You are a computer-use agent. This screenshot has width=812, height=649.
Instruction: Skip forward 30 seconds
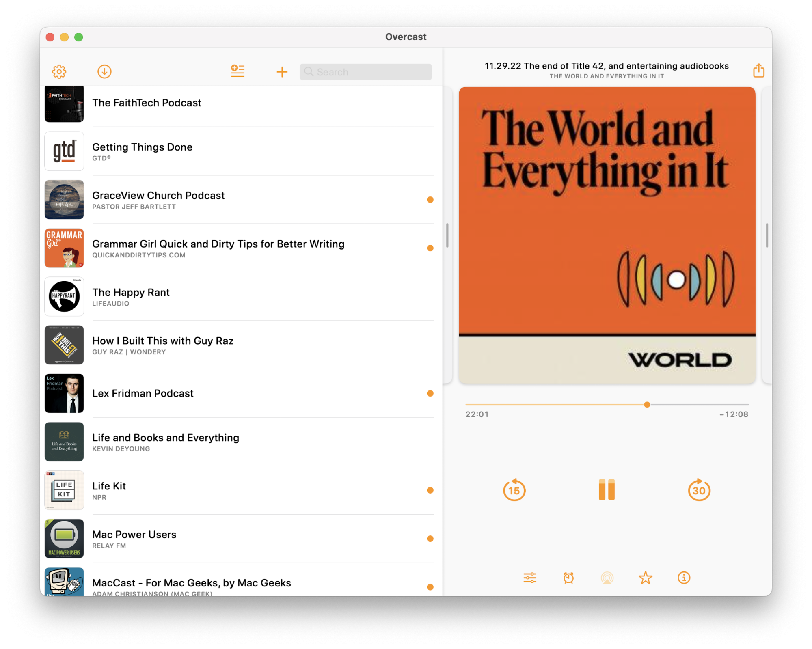(x=699, y=490)
